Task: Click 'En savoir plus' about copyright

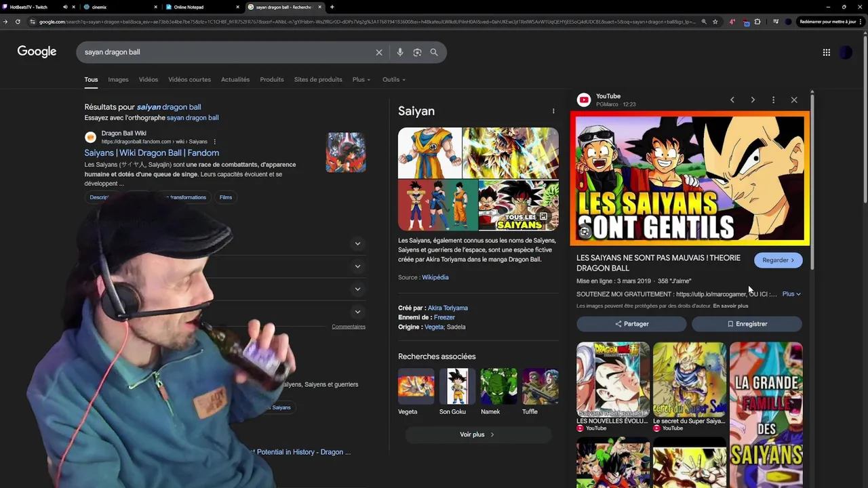Action: pyautogui.click(x=730, y=306)
